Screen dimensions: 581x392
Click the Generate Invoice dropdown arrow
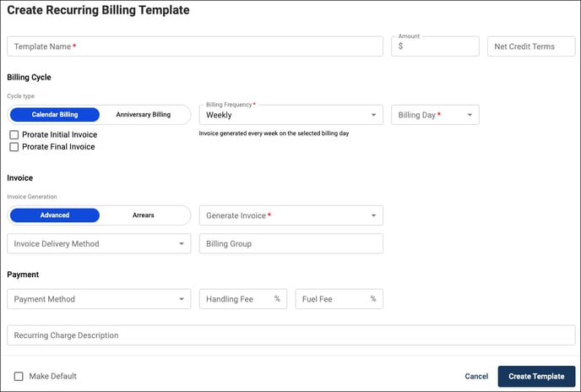tap(373, 215)
